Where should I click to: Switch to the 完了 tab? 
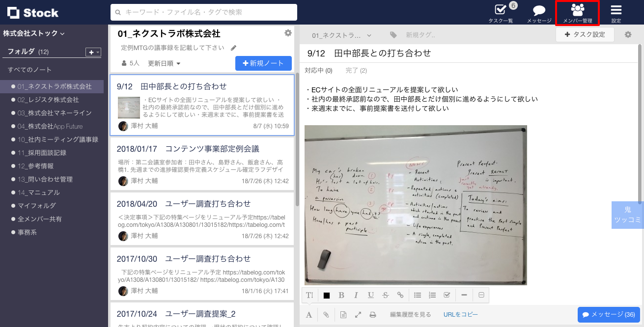[356, 70]
